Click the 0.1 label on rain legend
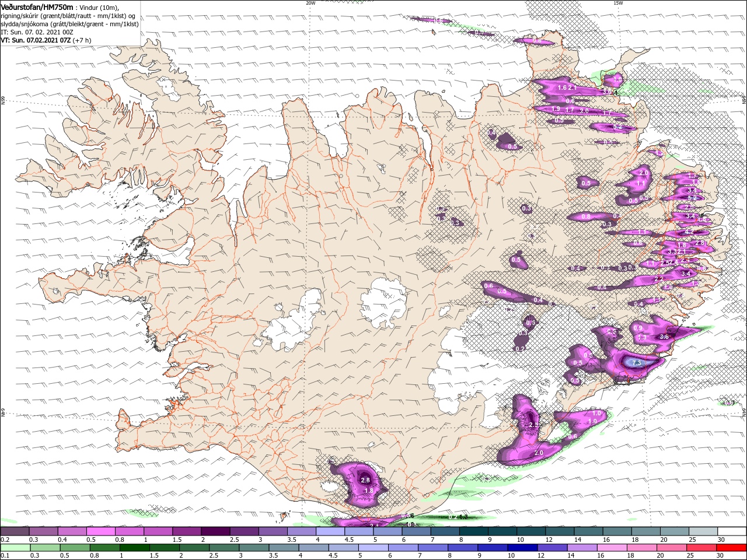The height and width of the screenshot is (560, 747). point(5,555)
